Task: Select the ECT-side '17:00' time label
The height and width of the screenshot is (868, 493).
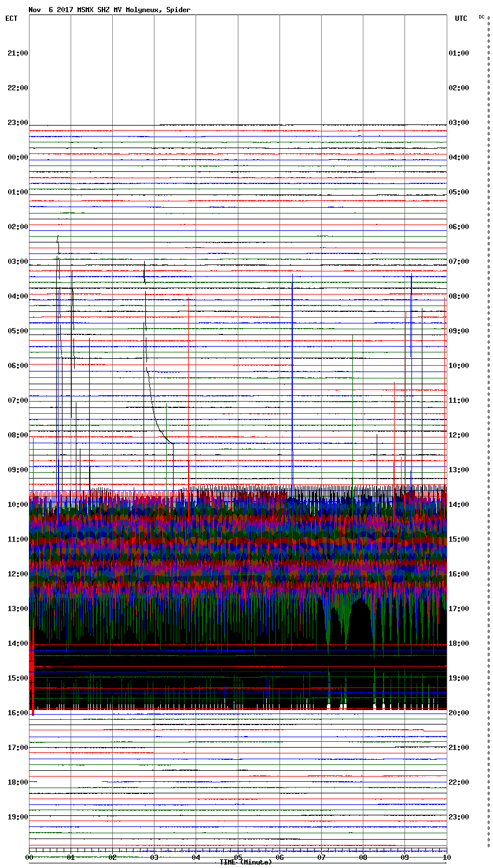Action: click(18, 748)
